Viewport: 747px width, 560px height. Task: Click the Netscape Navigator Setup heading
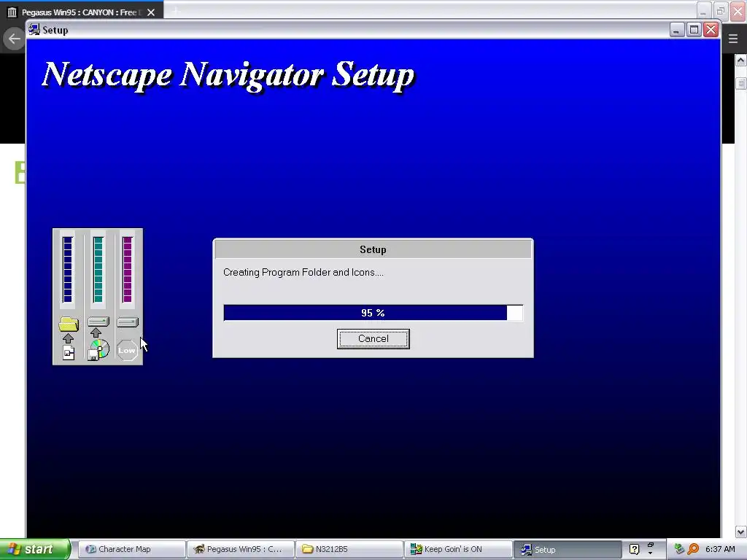point(228,75)
